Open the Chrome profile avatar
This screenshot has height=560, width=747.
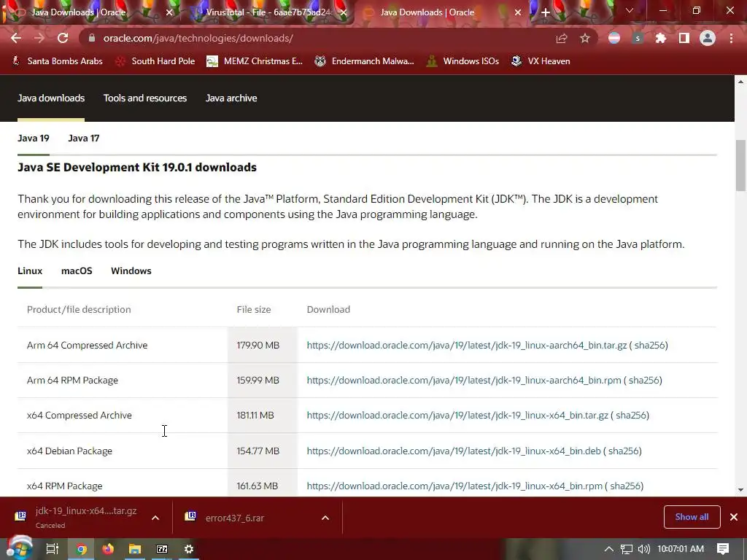coord(708,38)
